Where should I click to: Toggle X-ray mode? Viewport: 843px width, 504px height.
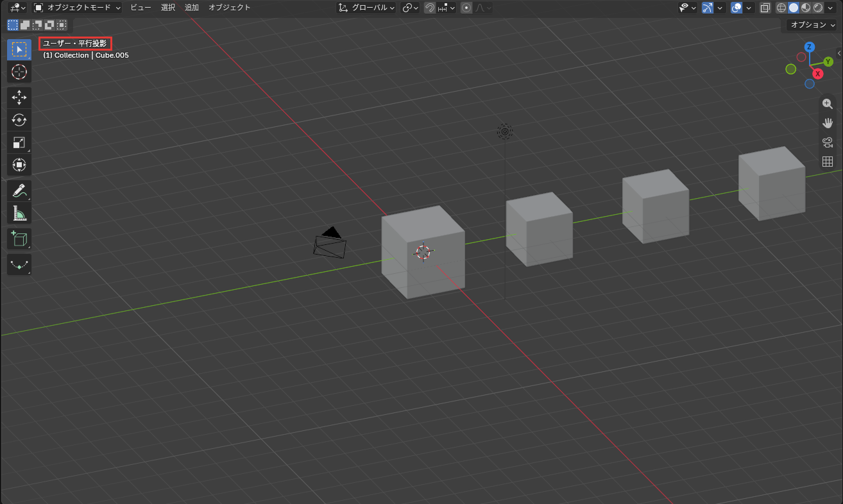tap(765, 8)
